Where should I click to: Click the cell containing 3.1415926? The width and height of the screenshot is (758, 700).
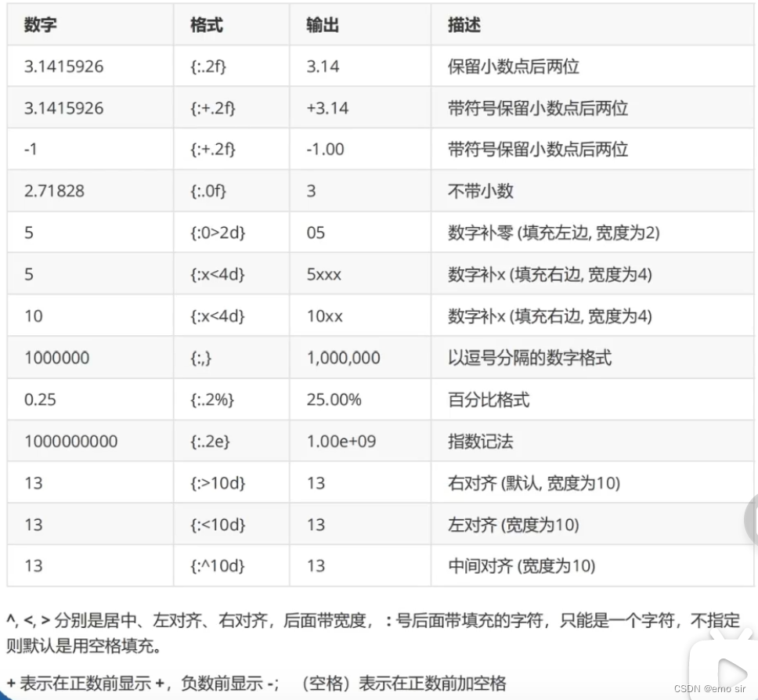[58, 66]
